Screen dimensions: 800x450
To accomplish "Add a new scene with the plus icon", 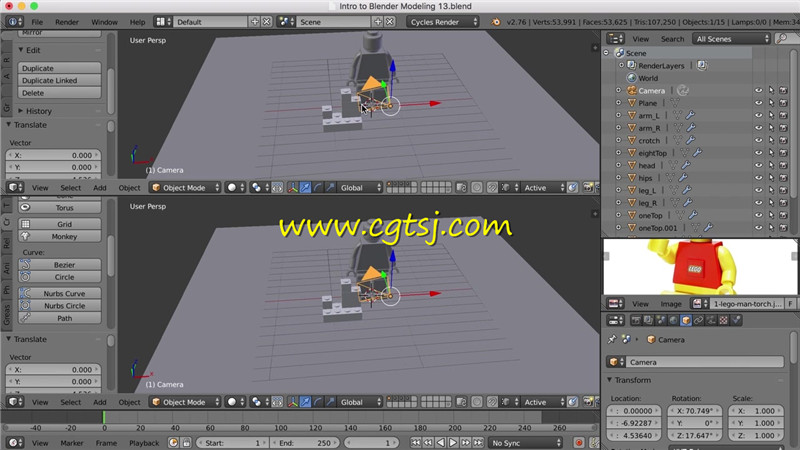I will tap(378, 22).
